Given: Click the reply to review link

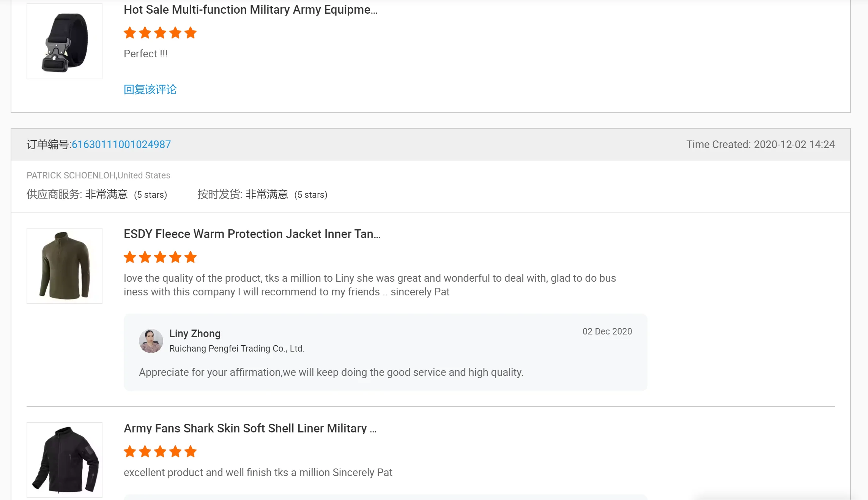Looking at the screenshot, I should (x=150, y=90).
